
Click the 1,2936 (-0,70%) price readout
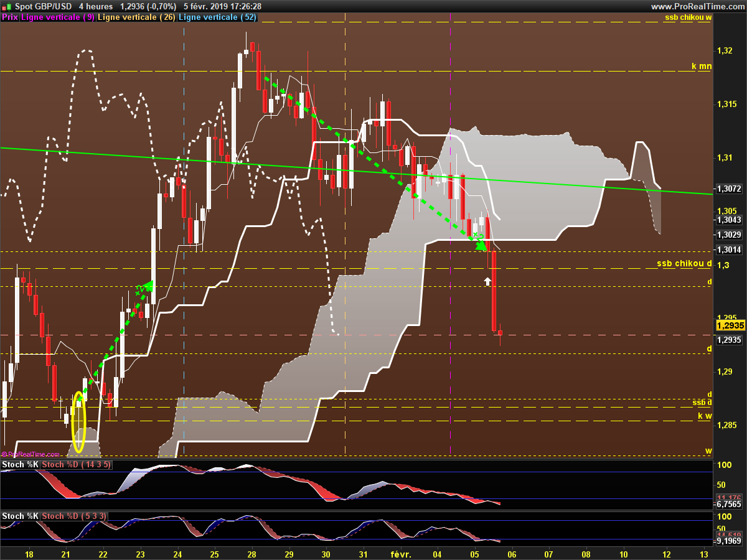[x=148, y=6]
